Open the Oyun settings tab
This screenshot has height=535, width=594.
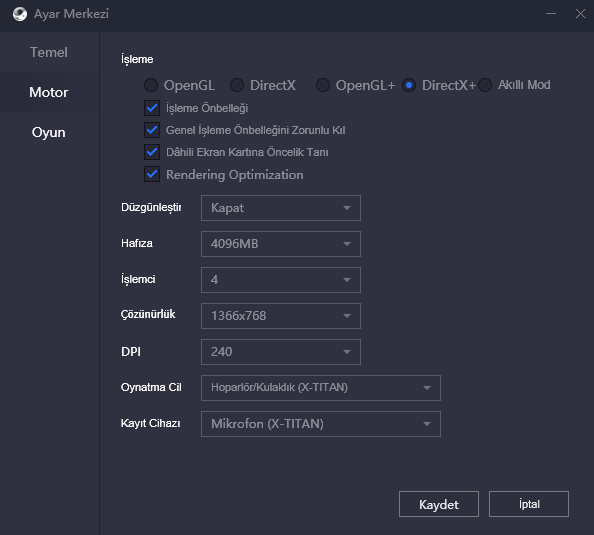(x=49, y=132)
